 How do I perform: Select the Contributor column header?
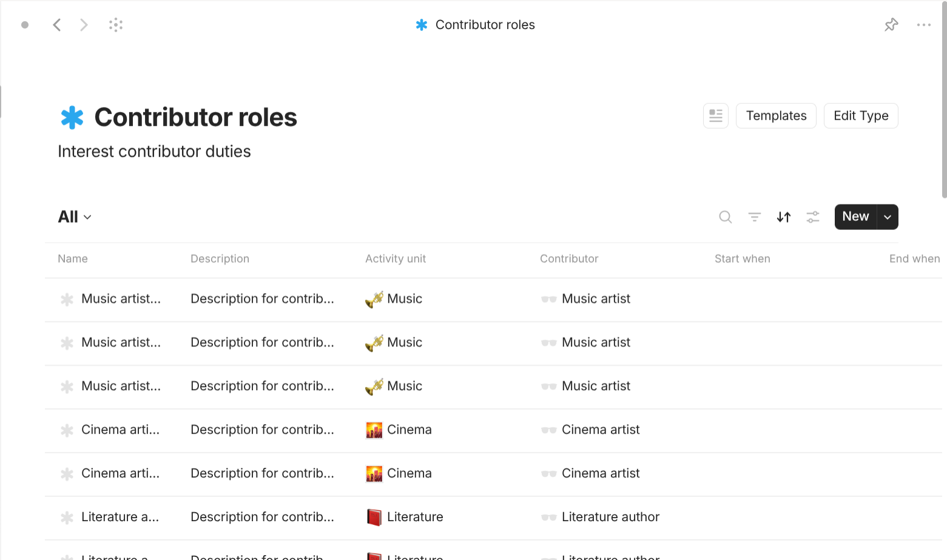569,258
